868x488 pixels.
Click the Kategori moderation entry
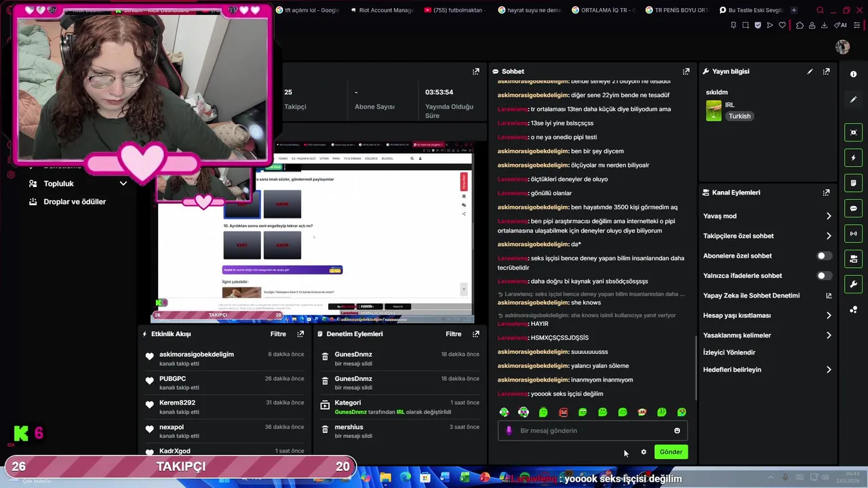click(x=348, y=403)
